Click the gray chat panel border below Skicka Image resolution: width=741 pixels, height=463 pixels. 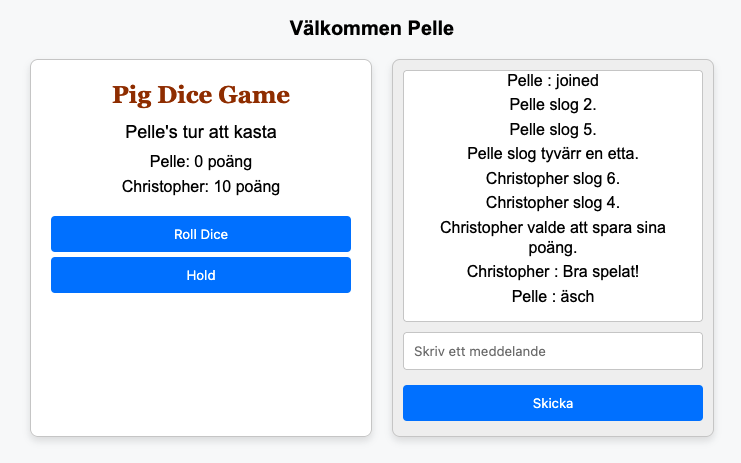tap(552, 429)
